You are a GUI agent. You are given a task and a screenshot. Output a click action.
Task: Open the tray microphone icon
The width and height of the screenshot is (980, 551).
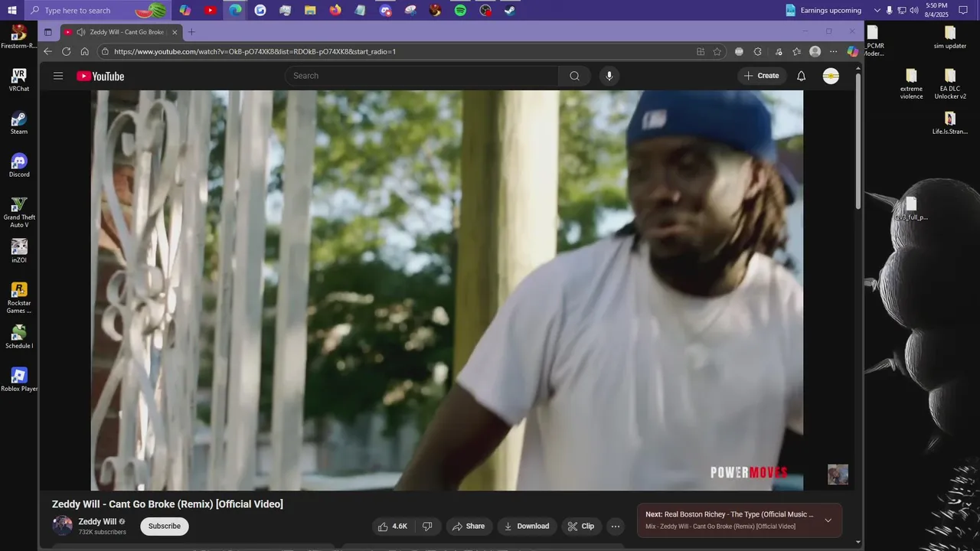pyautogui.click(x=889, y=10)
